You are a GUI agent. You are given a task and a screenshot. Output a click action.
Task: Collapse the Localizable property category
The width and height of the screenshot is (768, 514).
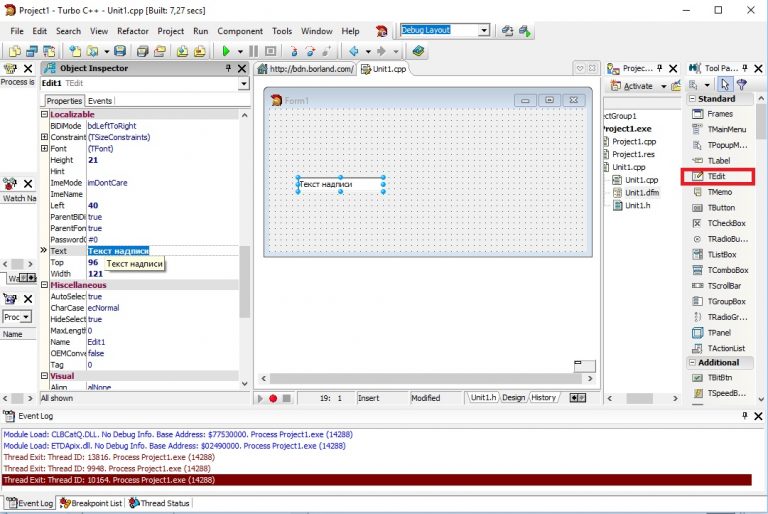[x=44, y=114]
